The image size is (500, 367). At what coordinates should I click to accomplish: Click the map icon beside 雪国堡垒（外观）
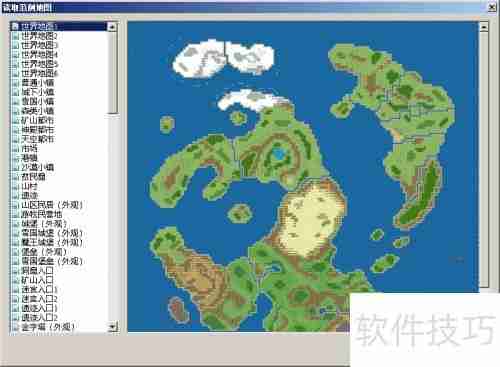click(15, 261)
